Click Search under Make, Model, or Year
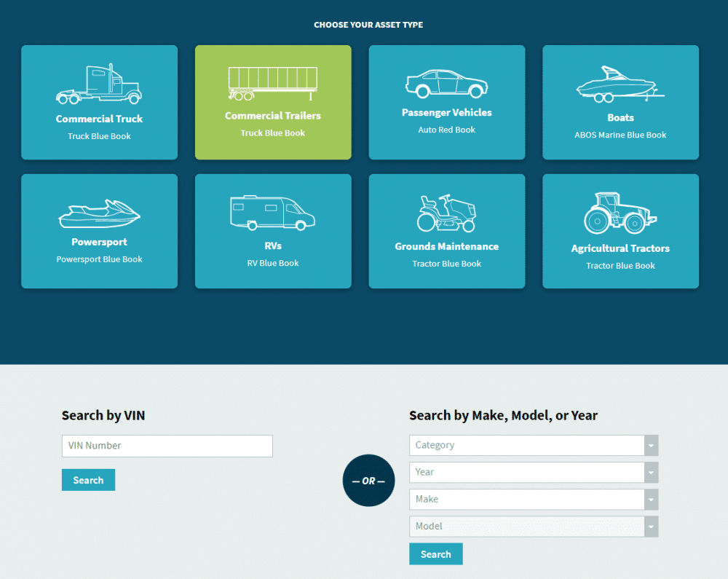Screen dimensions: 728x579 click(435, 554)
